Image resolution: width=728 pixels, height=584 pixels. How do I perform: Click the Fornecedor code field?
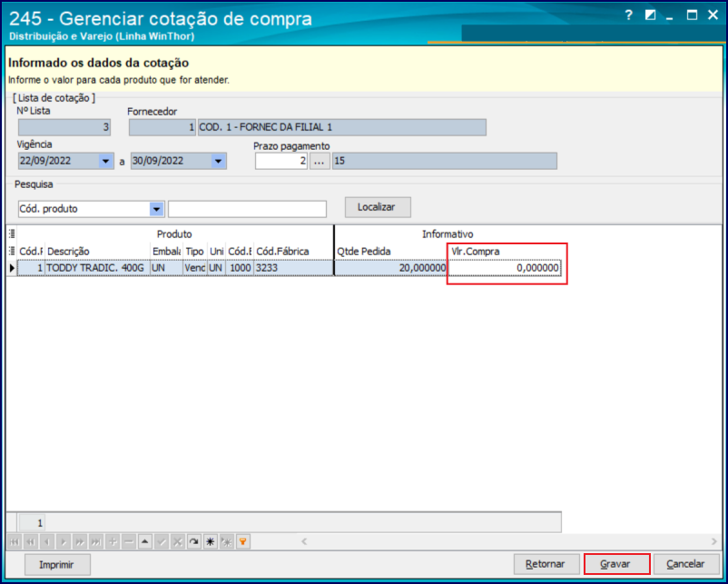pos(162,127)
